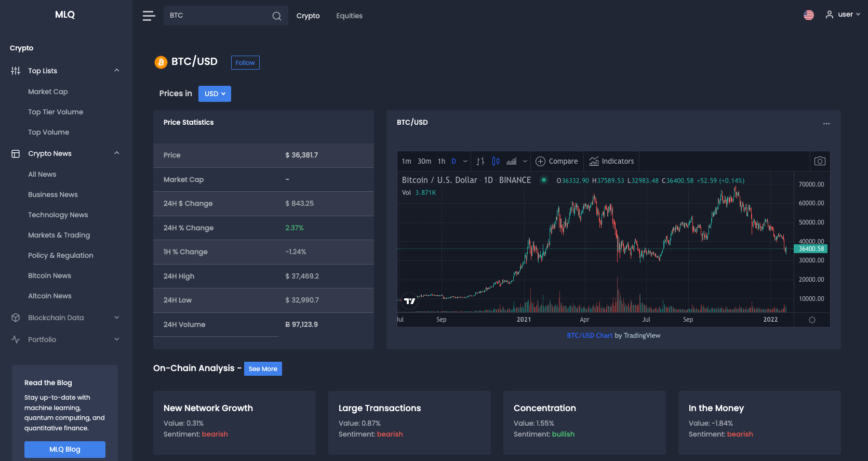Open the BTC/USD Chart TradingView link

point(590,336)
